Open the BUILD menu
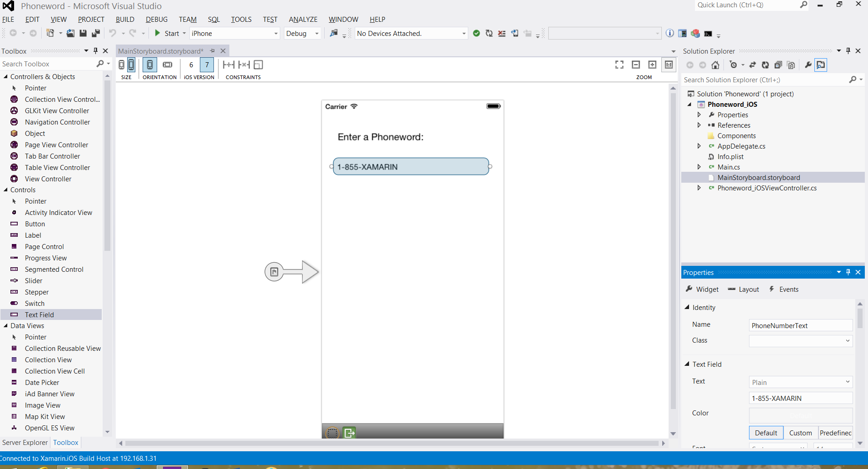868x469 pixels. point(125,19)
